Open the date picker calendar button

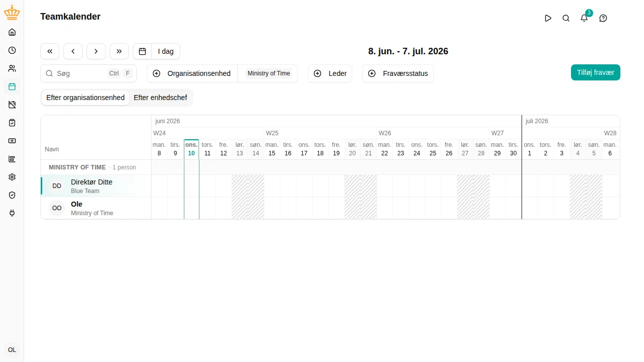tap(142, 51)
